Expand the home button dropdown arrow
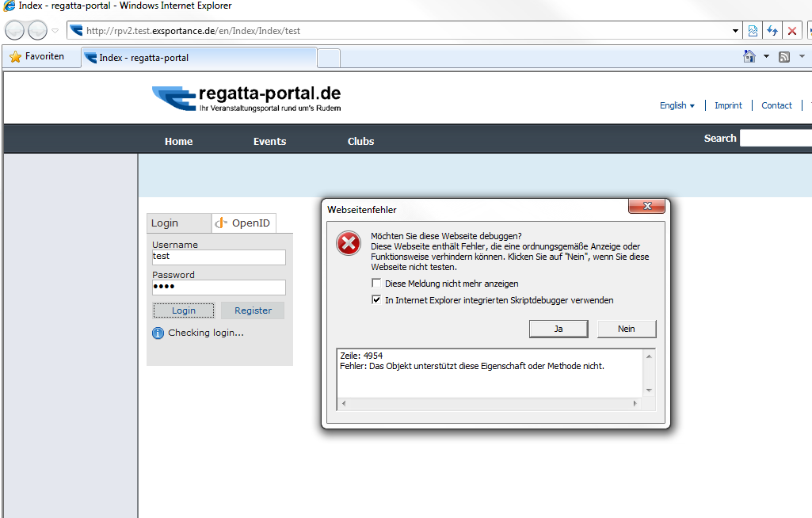Screen dimensions: 812x518 pyautogui.click(x=766, y=57)
